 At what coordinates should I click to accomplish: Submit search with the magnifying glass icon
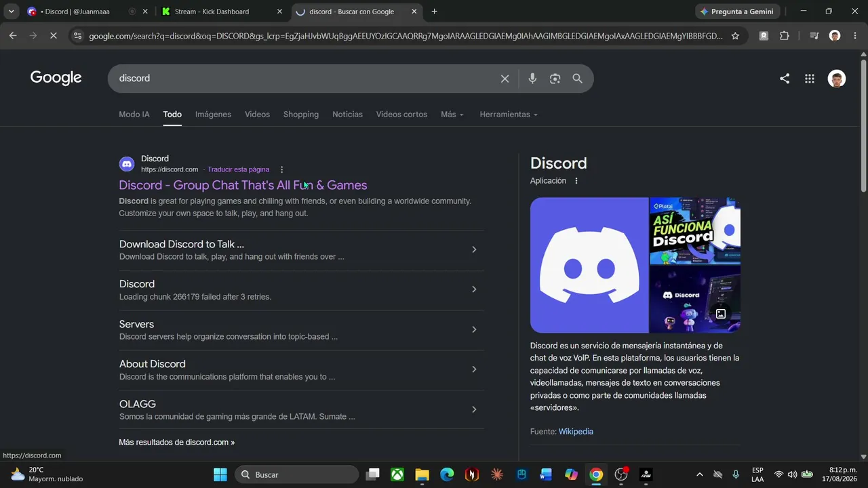[577, 79]
